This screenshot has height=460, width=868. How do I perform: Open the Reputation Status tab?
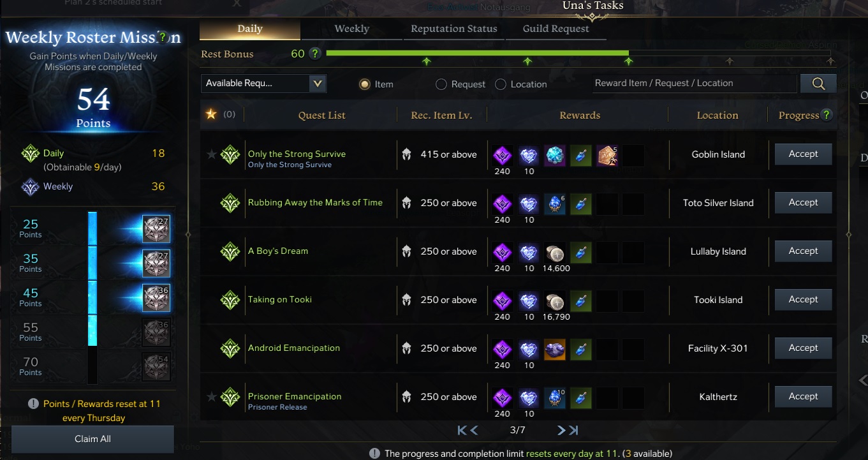[x=454, y=29]
